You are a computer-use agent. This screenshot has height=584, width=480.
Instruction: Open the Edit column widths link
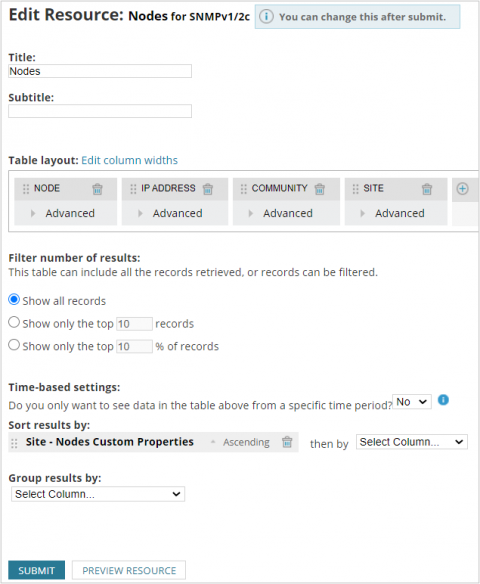click(x=130, y=160)
